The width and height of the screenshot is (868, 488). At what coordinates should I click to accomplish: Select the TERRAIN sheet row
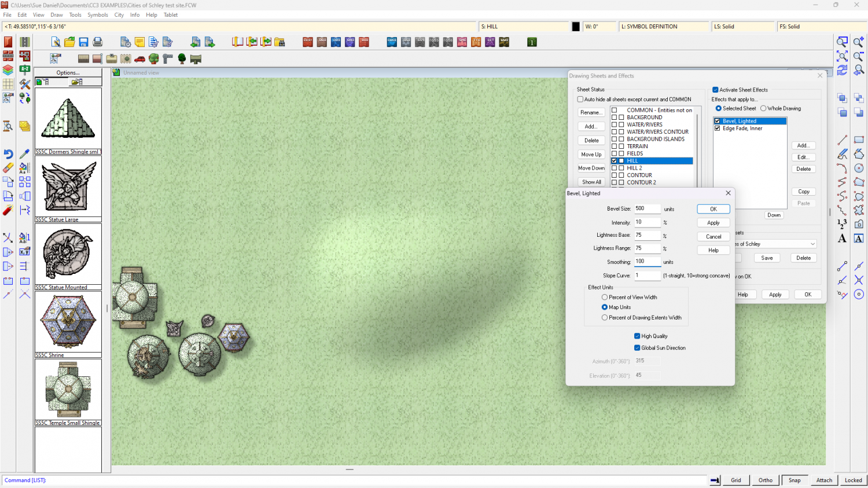pos(653,146)
